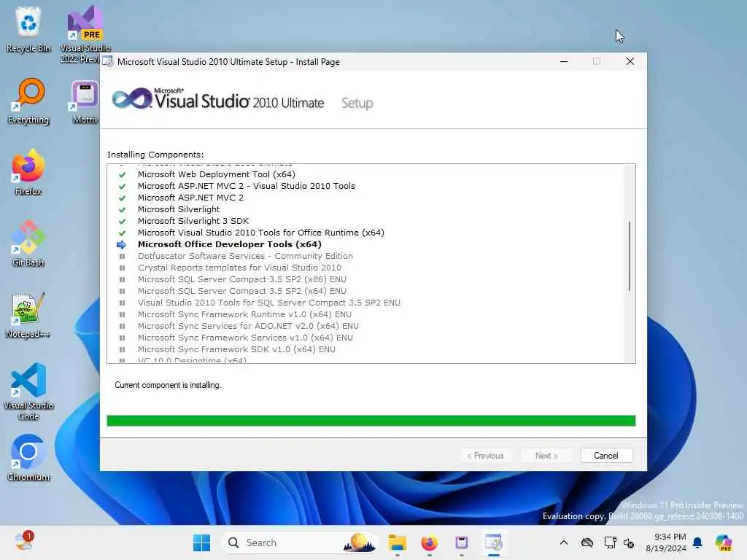Select Microsoft Sync Framework Runtime v1.0 row

coord(244,314)
